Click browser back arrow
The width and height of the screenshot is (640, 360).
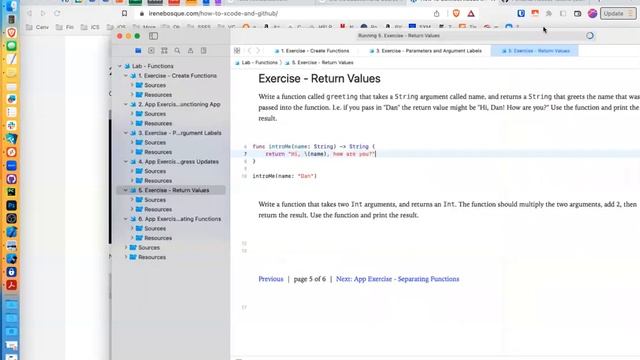tap(29, 13)
